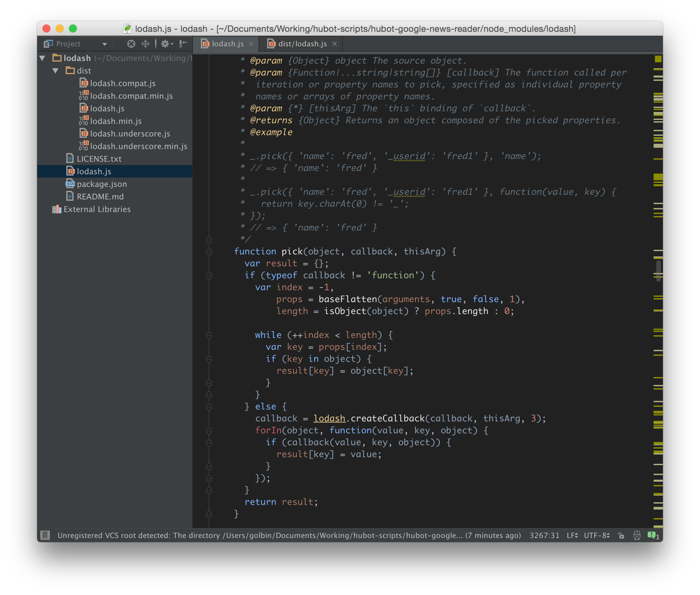Select package.json file
The width and height of the screenshot is (700, 595).
coord(102,184)
